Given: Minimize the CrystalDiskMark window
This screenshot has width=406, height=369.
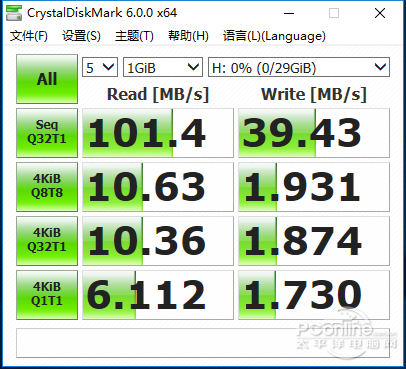Looking at the screenshot, I should pyautogui.click(x=289, y=13).
